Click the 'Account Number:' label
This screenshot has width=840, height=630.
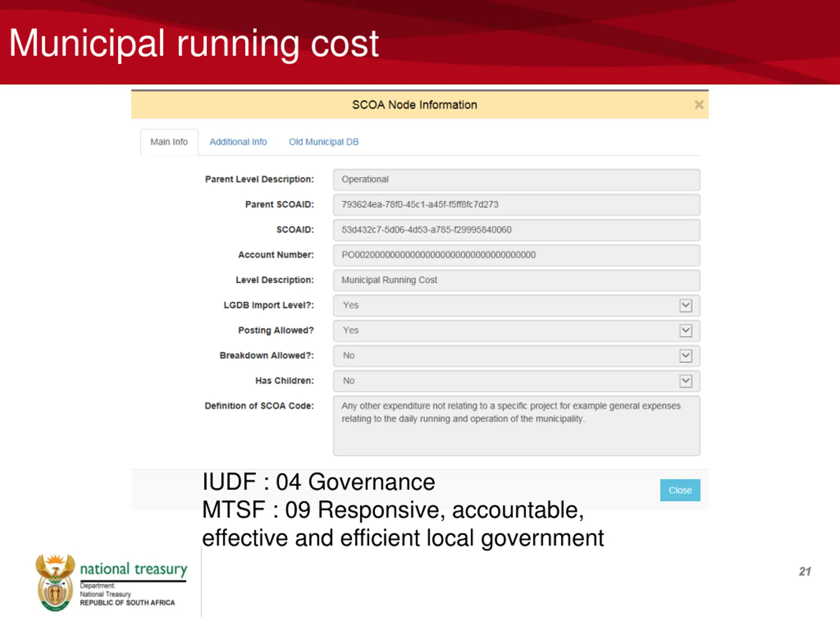click(276, 255)
